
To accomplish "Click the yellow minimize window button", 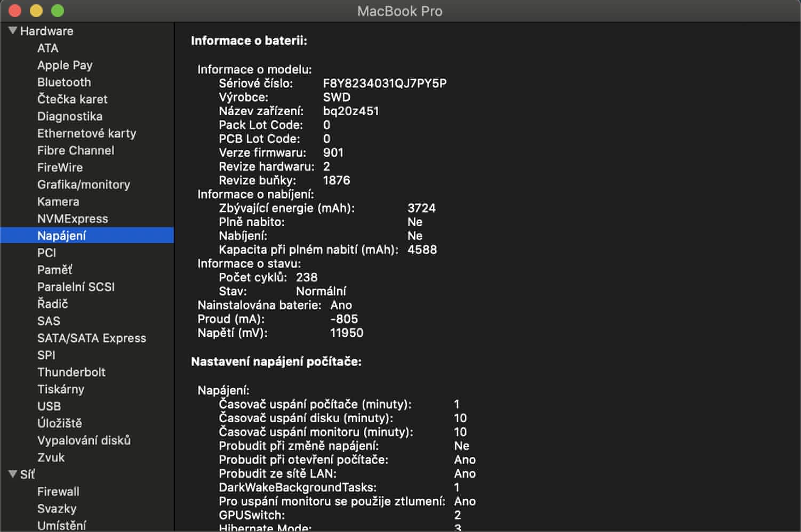I will (x=36, y=11).
